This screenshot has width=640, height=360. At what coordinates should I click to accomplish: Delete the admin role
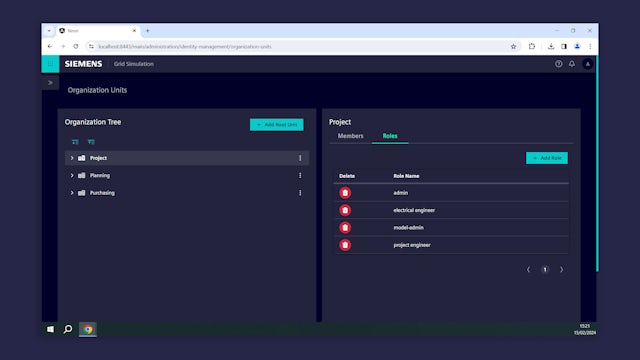coord(345,193)
